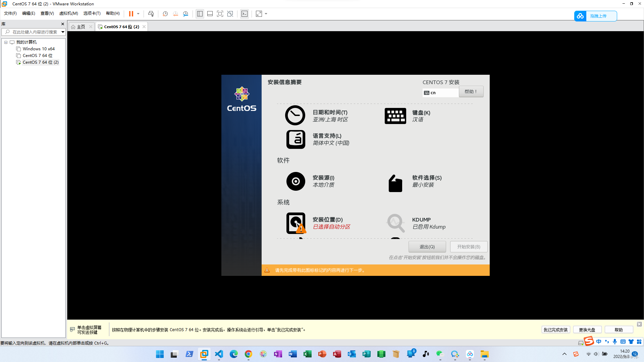The height and width of the screenshot is (362, 644).
Task: Open Microsoft Edge from taskbar
Action: (234, 354)
